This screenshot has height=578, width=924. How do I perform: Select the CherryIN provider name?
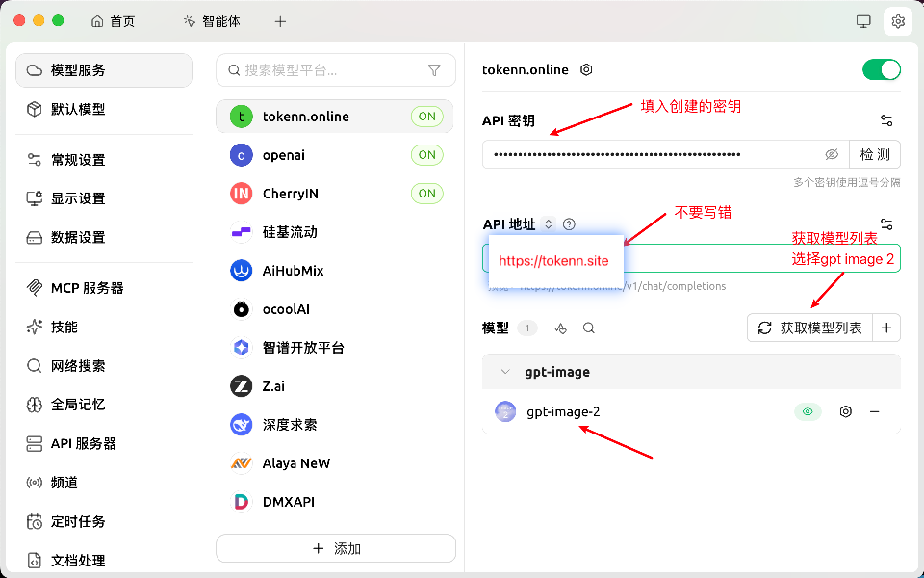coord(291,194)
